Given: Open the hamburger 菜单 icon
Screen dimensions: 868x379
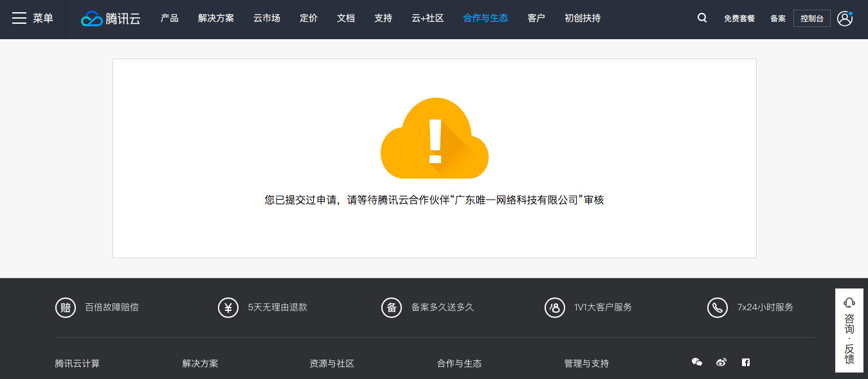Looking at the screenshot, I should (x=19, y=18).
